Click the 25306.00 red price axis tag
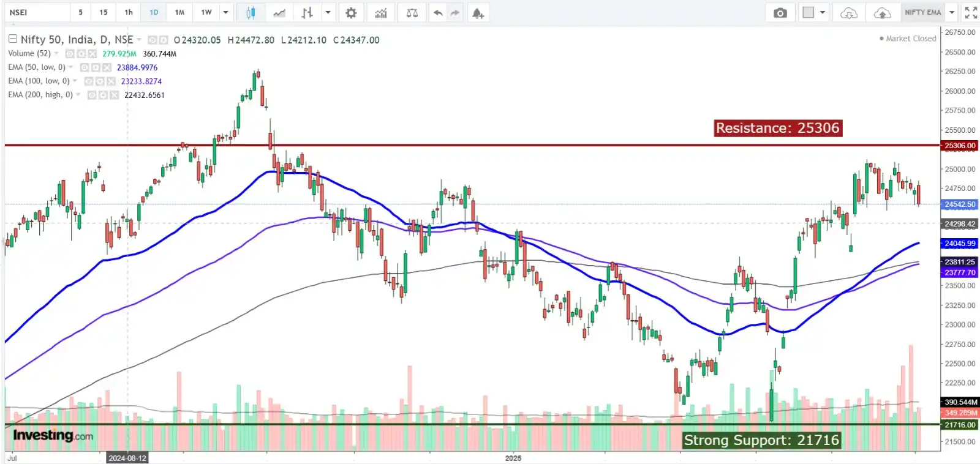 coord(960,146)
